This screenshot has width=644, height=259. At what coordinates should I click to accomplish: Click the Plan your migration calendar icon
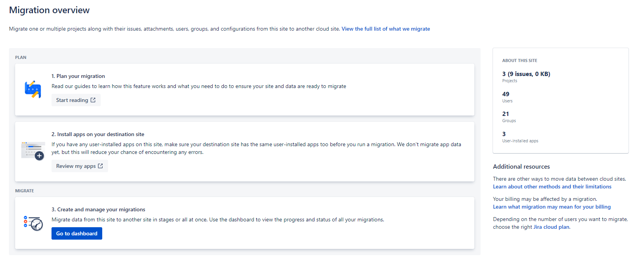[x=33, y=90]
